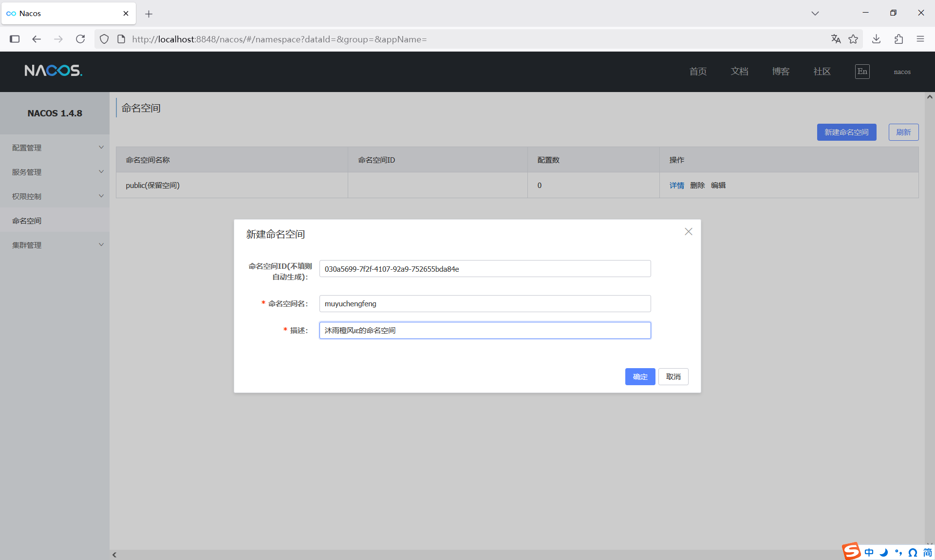
Task: Click the site shield security icon
Action: [x=104, y=39]
